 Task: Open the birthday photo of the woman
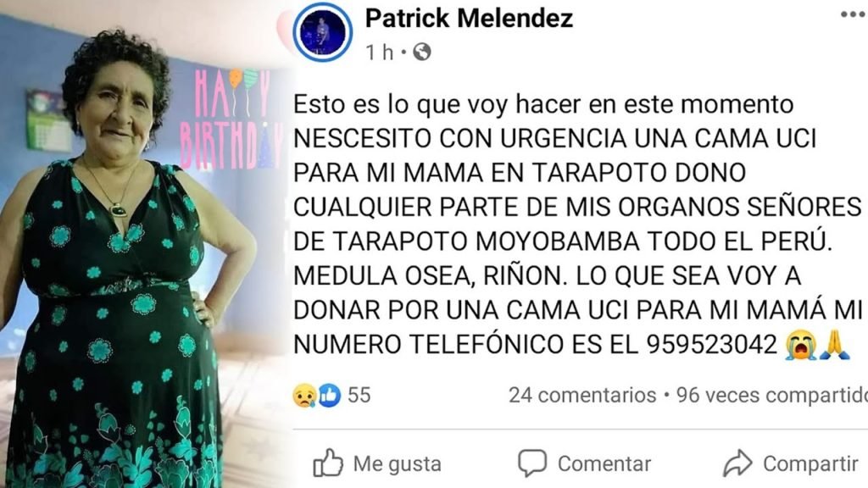(144, 244)
